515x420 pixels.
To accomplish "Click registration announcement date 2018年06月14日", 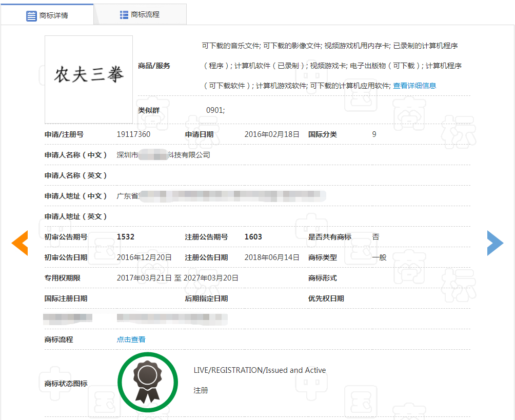I will tap(271, 257).
